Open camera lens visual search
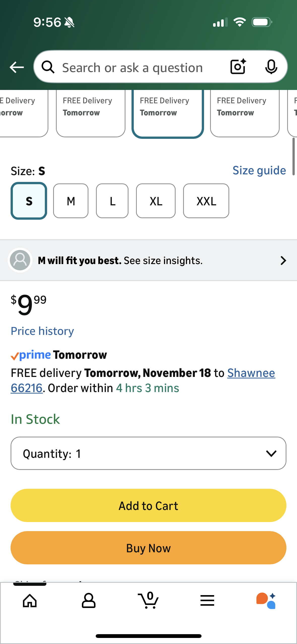 pos(238,67)
